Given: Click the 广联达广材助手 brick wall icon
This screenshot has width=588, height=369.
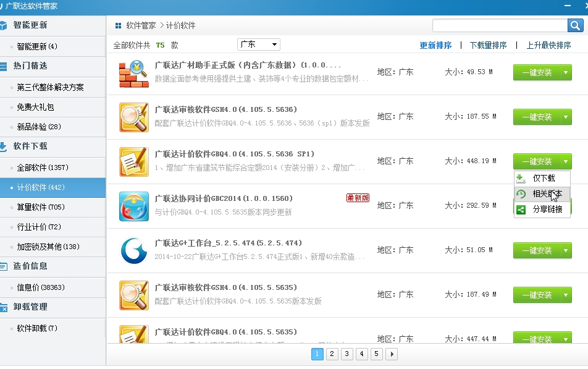Looking at the screenshot, I should (x=134, y=74).
